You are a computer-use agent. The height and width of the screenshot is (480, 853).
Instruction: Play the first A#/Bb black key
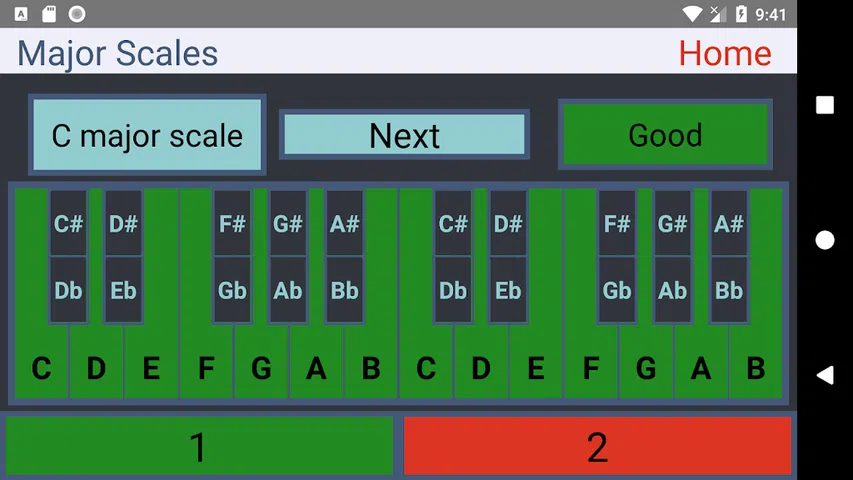coord(344,256)
